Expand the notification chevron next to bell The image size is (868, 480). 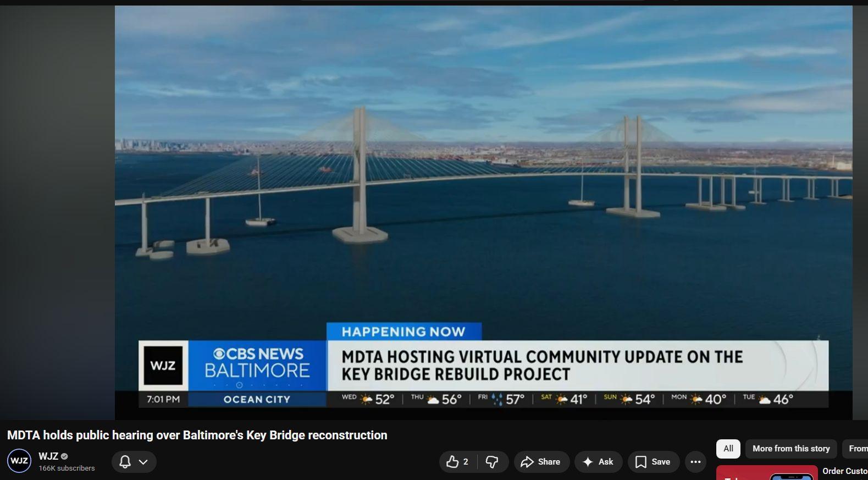point(143,462)
